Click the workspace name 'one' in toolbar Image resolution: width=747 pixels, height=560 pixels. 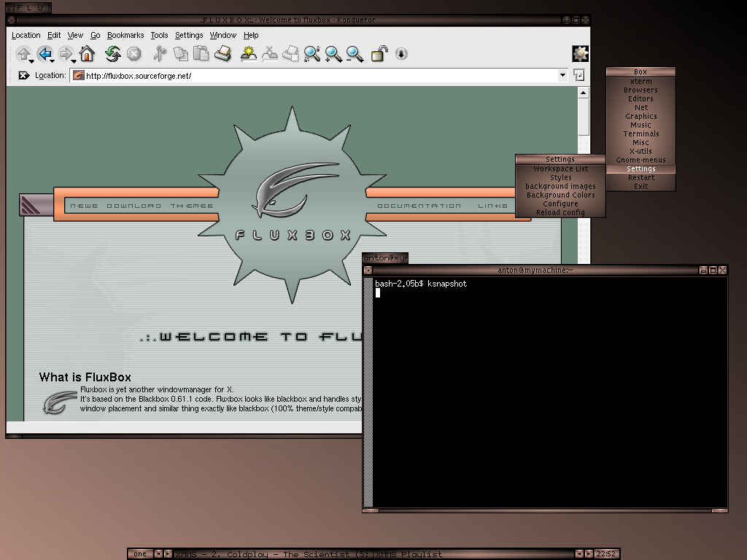[140, 554]
